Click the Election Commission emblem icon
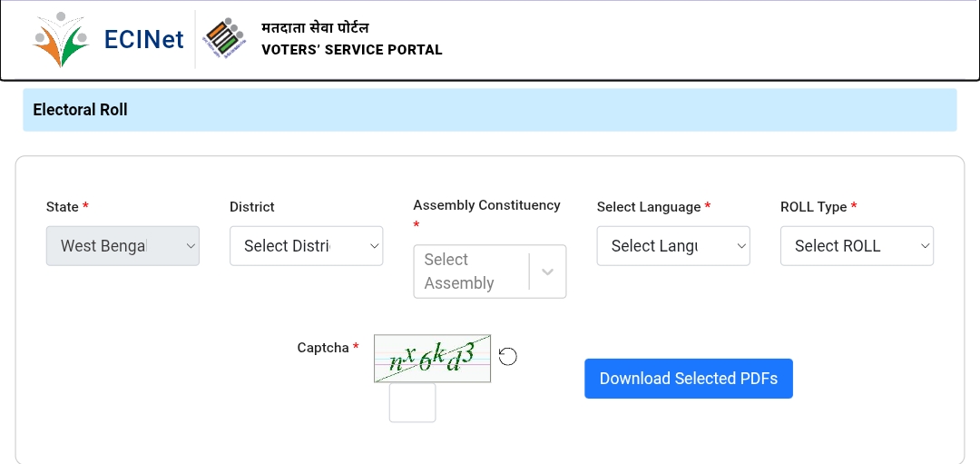Image resolution: width=980 pixels, height=464 pixels. tap(224, 39)
